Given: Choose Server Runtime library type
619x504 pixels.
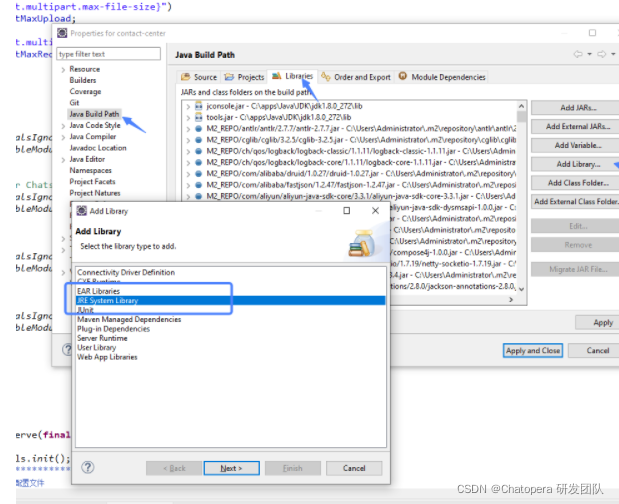Looking at the screenshot, I should pos(102,338).
